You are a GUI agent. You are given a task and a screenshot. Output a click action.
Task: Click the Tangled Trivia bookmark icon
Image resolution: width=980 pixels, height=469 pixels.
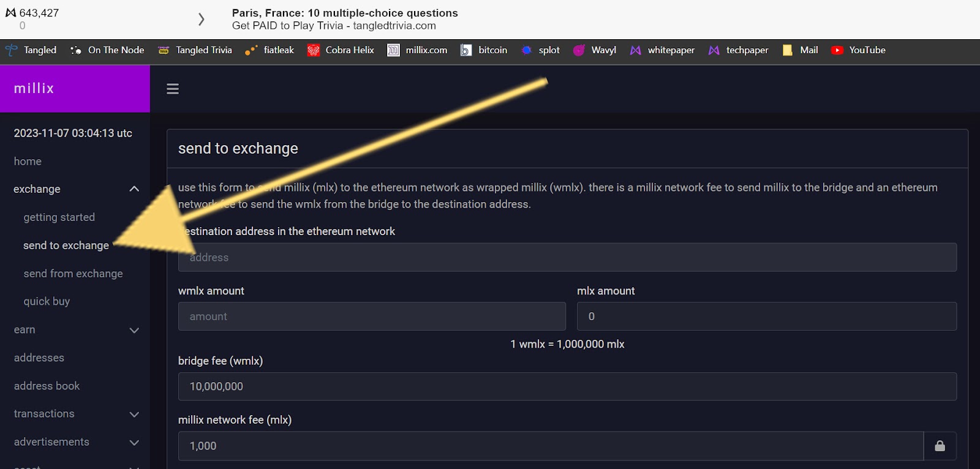click(x=164, y=50)
